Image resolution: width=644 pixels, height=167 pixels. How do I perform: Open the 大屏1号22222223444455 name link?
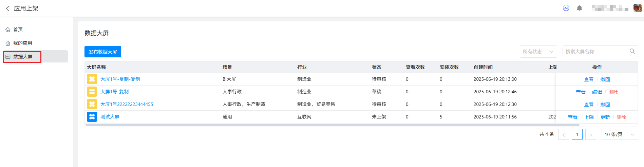(127, 104)
